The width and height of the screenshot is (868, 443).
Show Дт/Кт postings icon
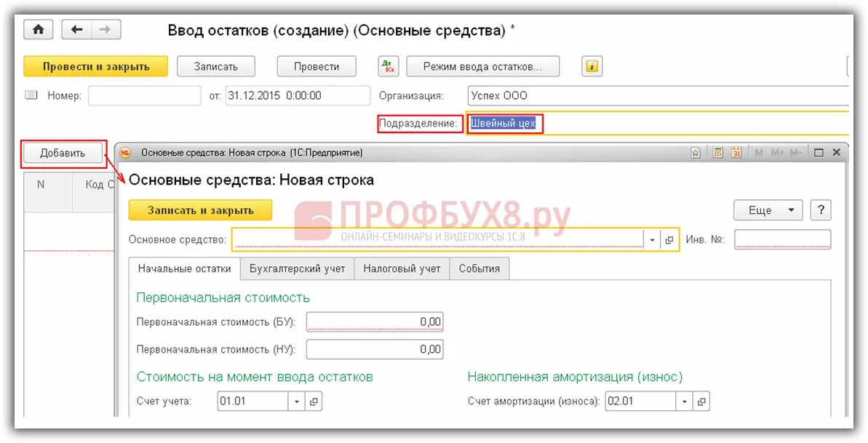point(388,66)
